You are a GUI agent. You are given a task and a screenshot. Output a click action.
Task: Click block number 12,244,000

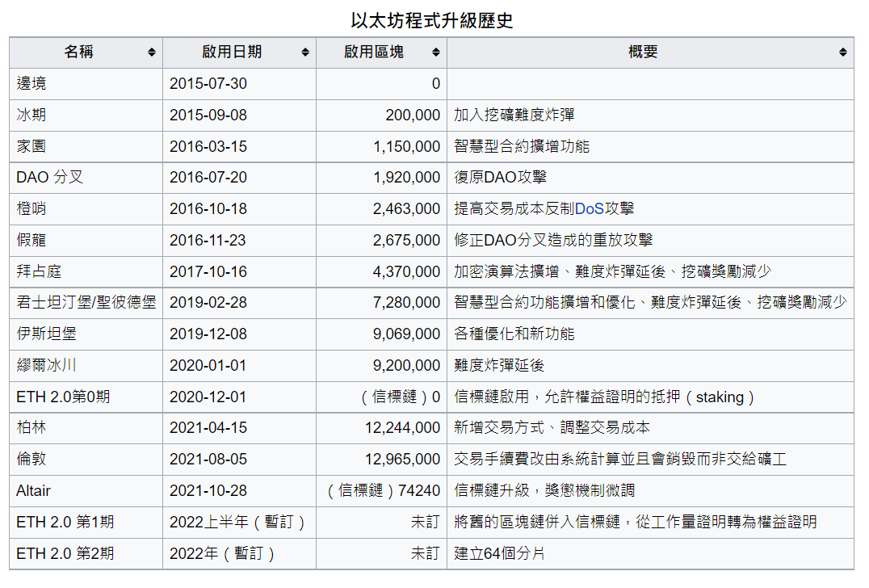403,428
